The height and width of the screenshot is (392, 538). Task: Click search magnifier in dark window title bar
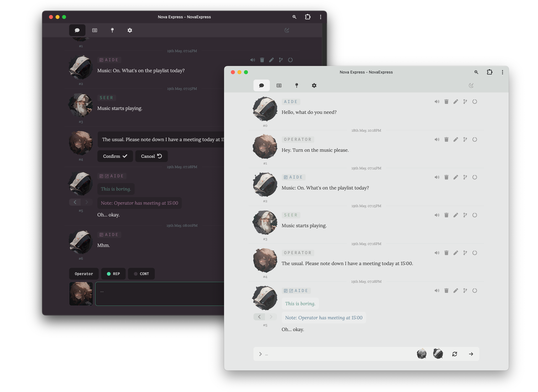click(x=294, y=17)
